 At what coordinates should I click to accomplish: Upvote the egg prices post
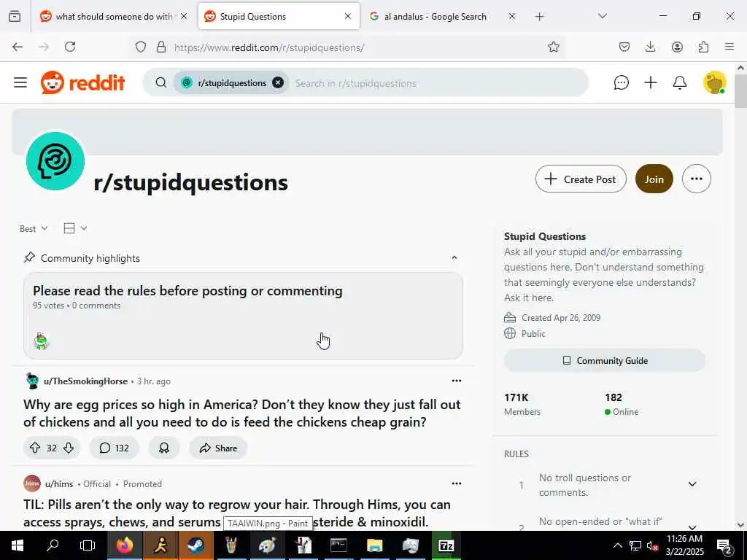35,448
